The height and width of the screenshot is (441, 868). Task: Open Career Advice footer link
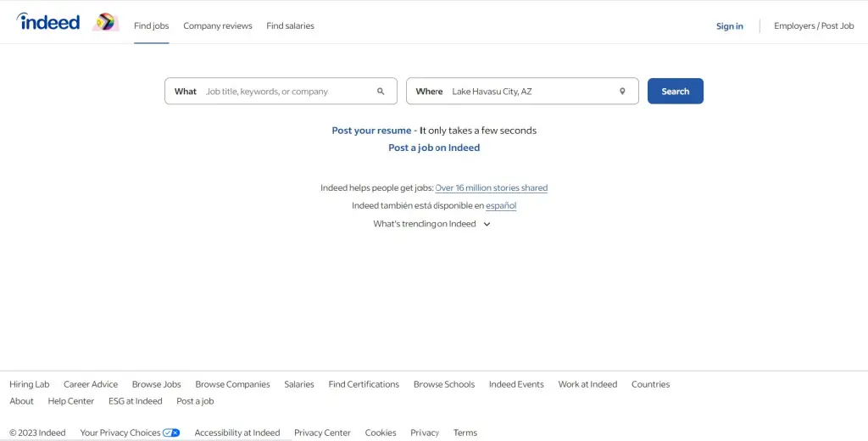coord(91,384)
